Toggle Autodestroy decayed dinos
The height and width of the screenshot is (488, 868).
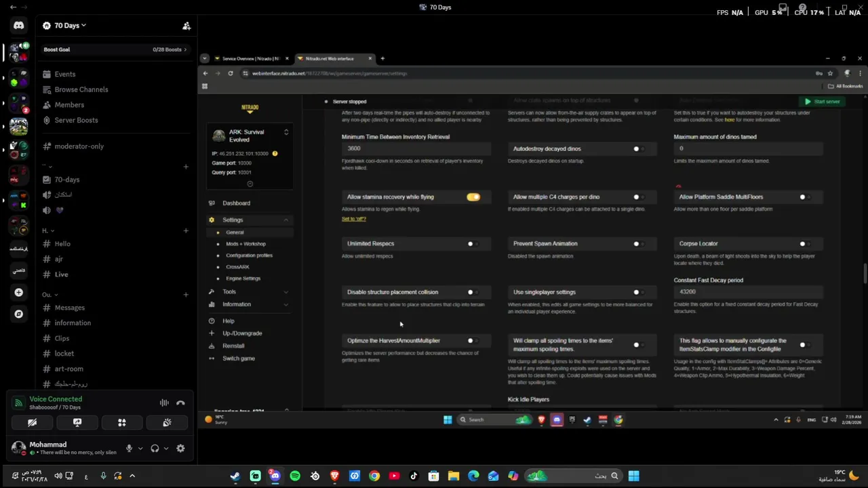coord(639,148)
